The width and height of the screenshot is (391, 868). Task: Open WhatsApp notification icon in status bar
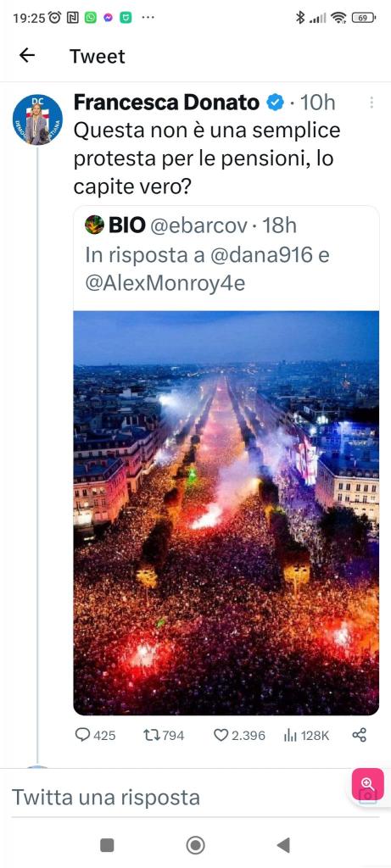pyautogui.click(x=90, y=18)
